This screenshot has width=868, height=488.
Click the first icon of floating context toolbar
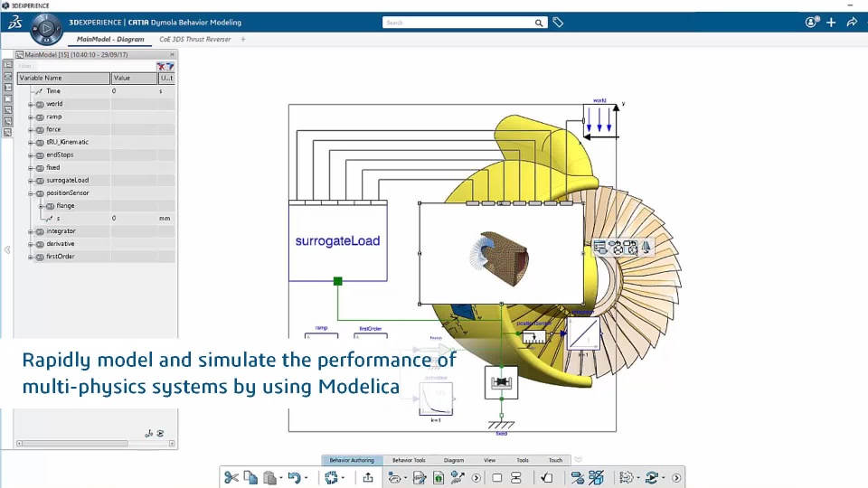click(600, 248)
